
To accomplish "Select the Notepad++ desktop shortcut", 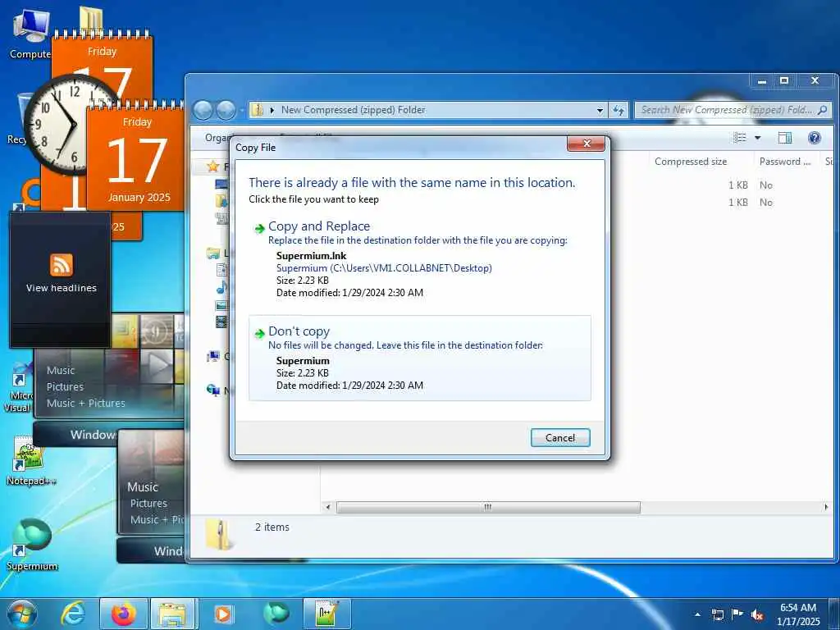I will (x=31, y=461).
